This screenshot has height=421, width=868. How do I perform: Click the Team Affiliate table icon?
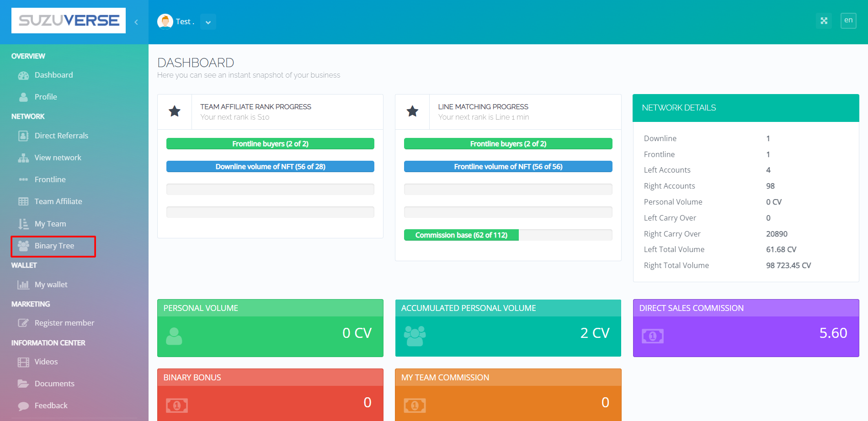click(x=23, y=202)
